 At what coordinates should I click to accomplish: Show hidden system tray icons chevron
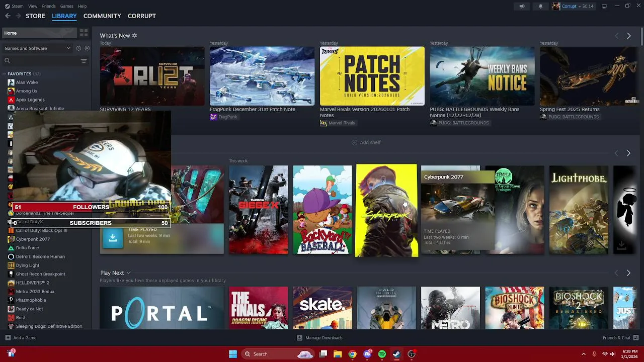click(583, 354)
